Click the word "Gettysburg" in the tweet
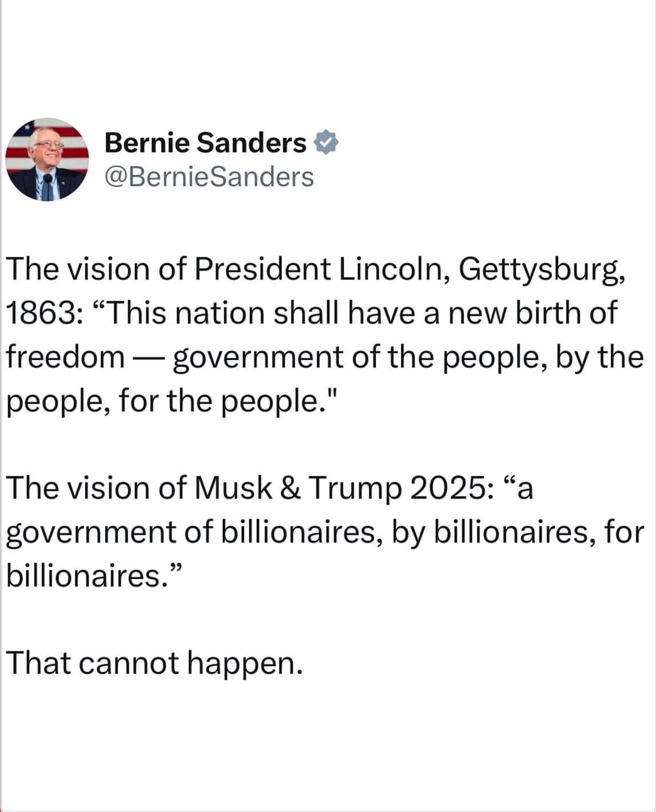 [x=541, y=269]
